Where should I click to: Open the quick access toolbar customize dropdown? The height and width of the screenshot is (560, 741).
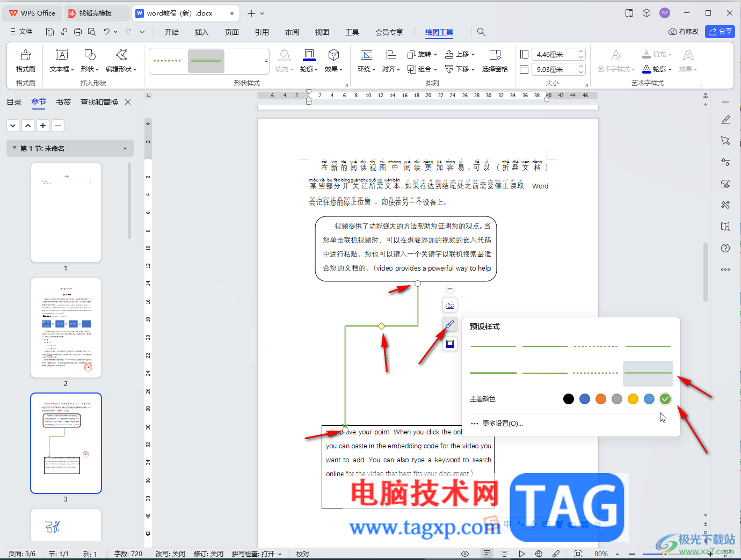[x=142, y=32]
